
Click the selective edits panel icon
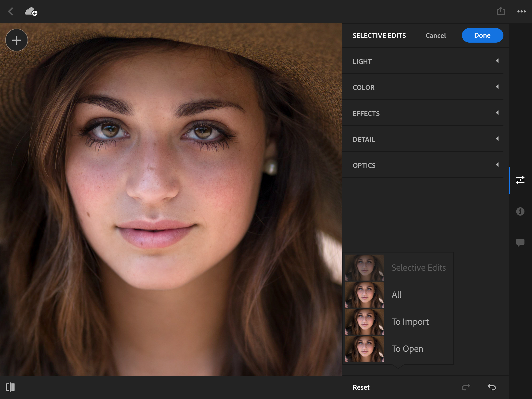521,180
